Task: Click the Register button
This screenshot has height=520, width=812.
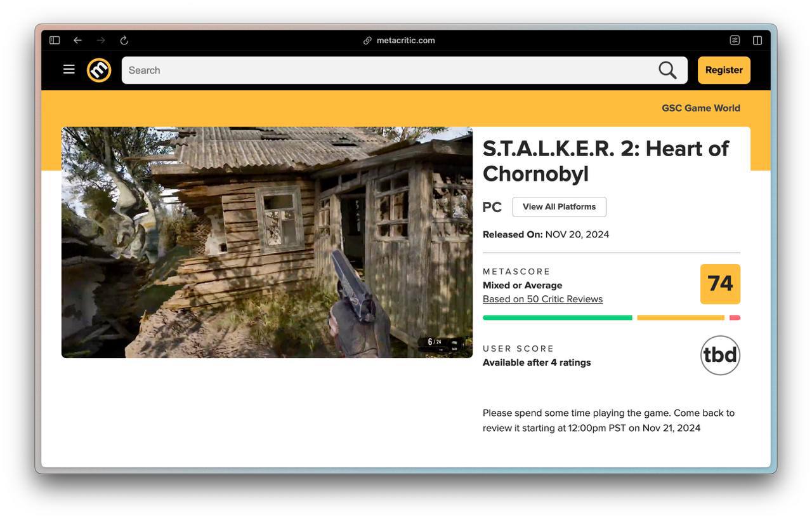Action: click(x=724, y=70)
